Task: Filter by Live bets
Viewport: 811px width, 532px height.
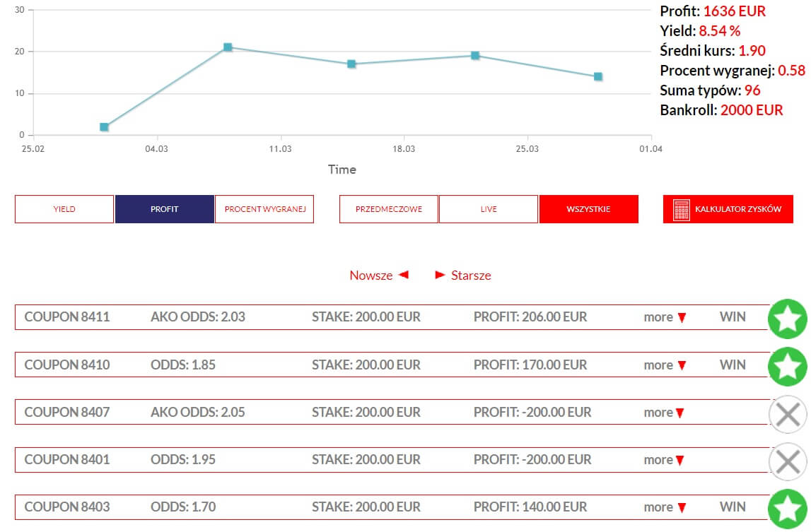Action: tap(488, 209)
